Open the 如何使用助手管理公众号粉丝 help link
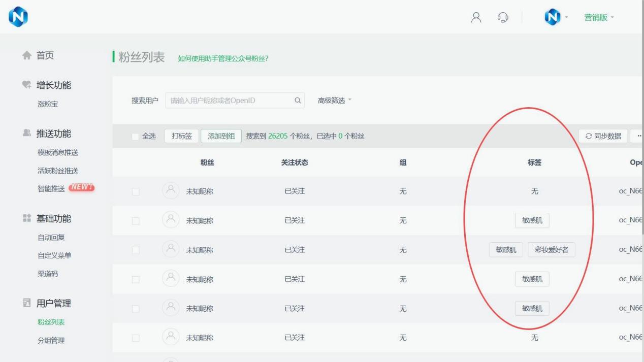 point(222,58)
